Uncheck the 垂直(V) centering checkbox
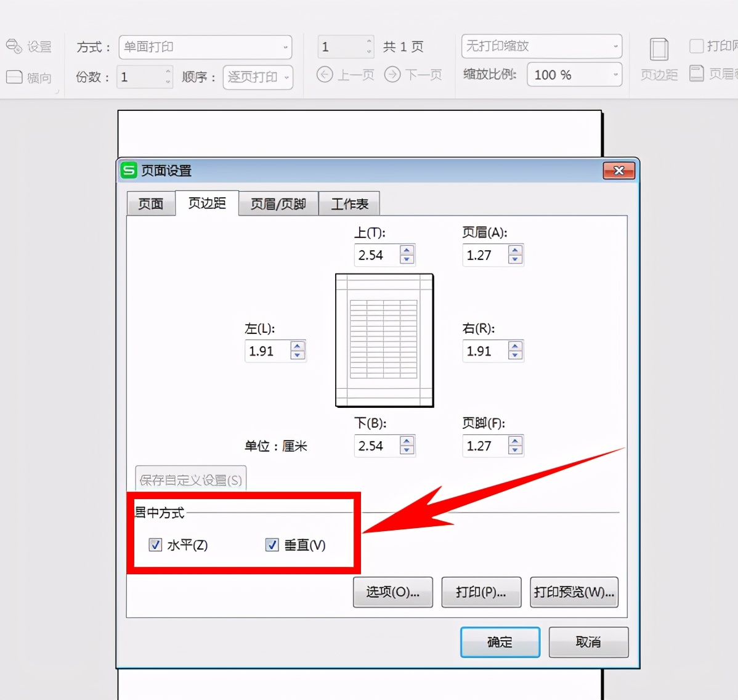738x700 pixels. click(272, 545)
